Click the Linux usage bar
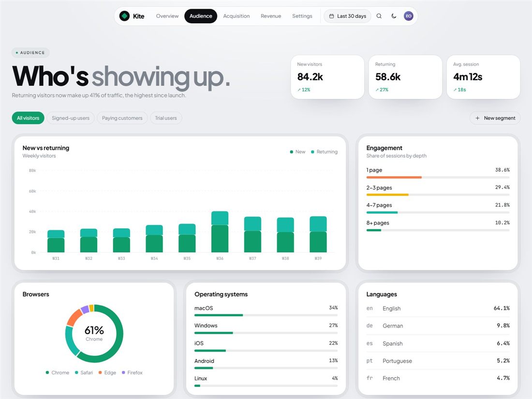The image size is (532, 399). (197, 386)
